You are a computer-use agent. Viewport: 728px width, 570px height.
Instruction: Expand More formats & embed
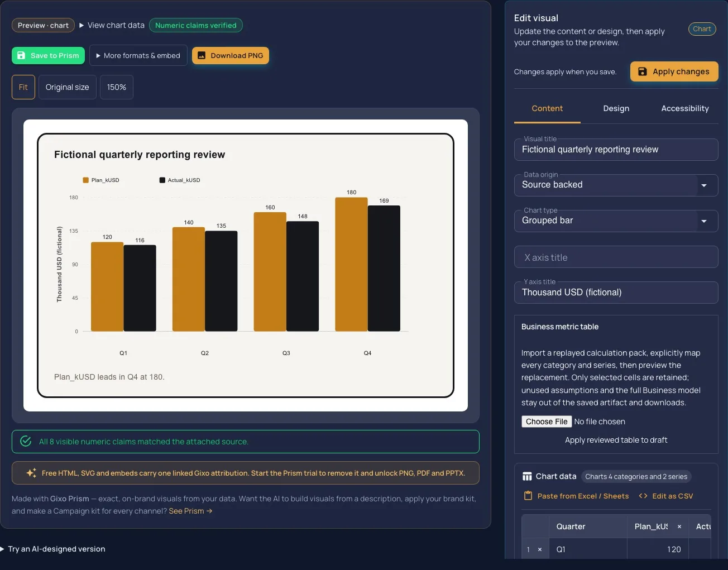point(138,56)
